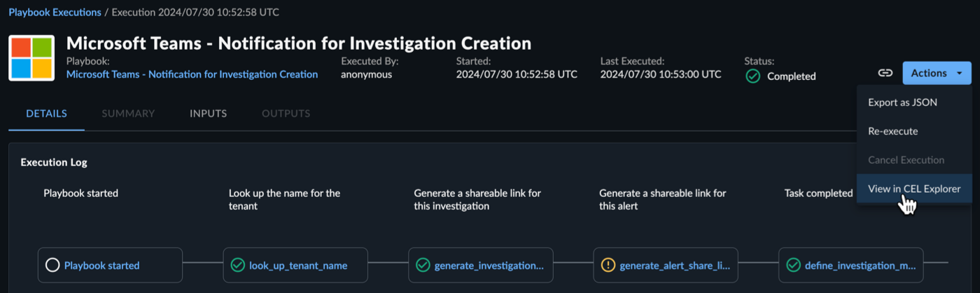Click the yellow warning icon on generate_alert_share step
The width and height of the screenshot is (980, 293).
[x=608, y=266]
